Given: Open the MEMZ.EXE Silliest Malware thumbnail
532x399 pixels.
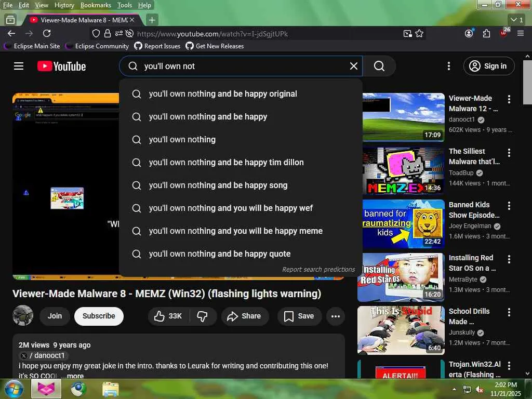Looking at the screenshot, I should [x=403, y=170].
